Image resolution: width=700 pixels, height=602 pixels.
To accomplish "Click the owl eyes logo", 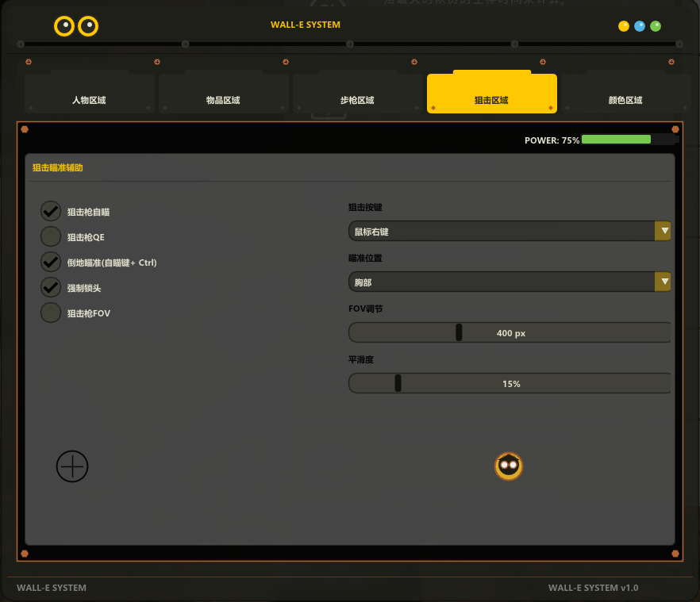I will (76, 26).
